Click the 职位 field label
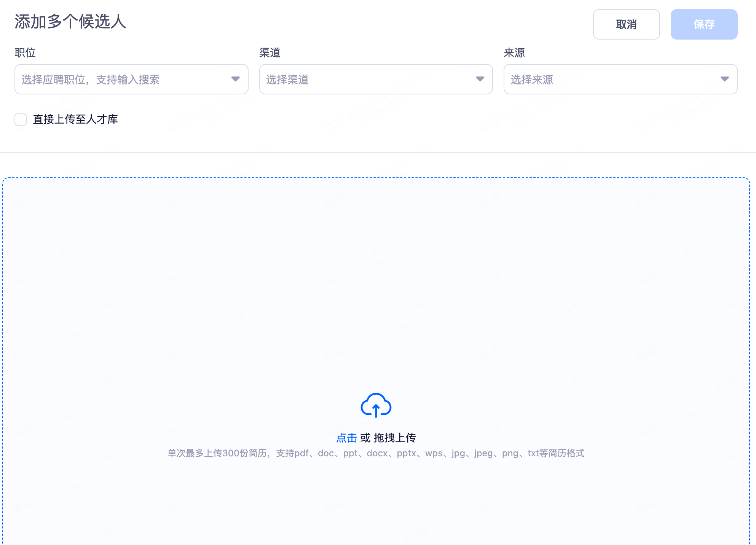756x545 pixels. point(25,53)
